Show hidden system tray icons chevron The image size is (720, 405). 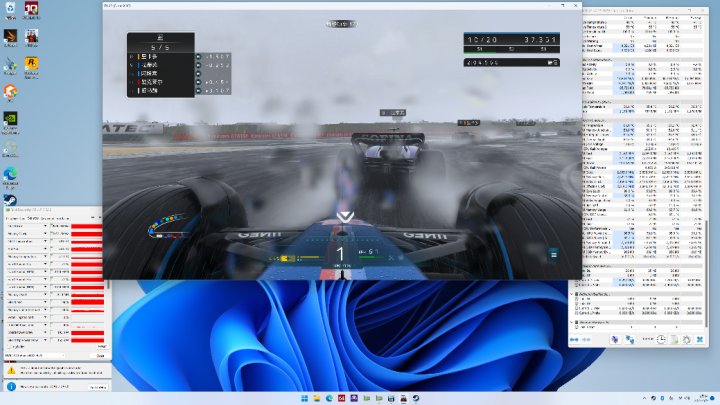[644, 398]
